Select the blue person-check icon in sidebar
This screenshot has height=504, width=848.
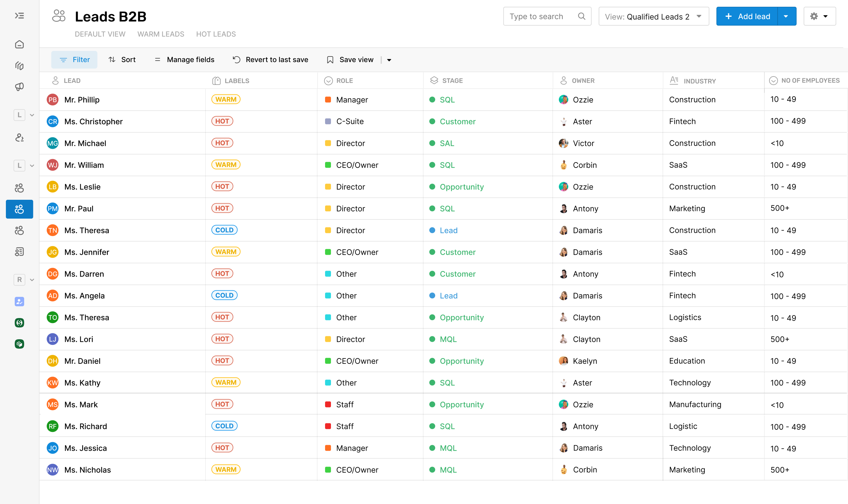pyautogui.click(x=19, y=302)
